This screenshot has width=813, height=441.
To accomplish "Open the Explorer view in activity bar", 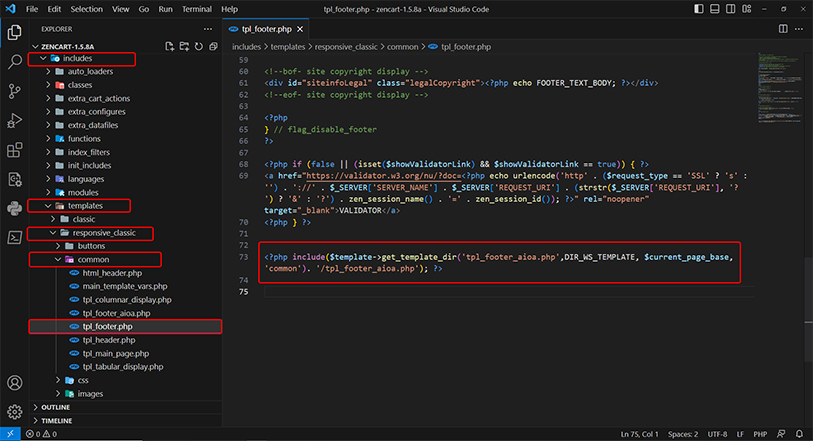I will pos(15,32).
